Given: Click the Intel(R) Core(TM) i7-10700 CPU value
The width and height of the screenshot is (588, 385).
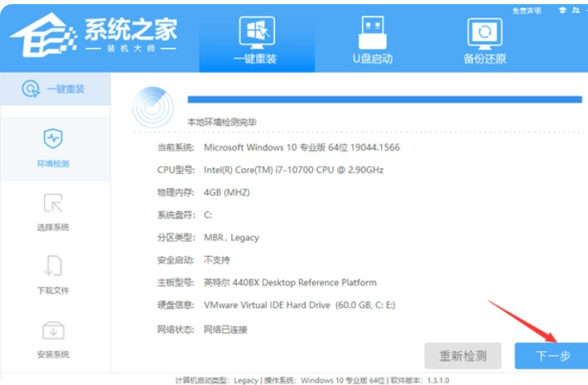Looking at the screenshot, I should [294, 170].
